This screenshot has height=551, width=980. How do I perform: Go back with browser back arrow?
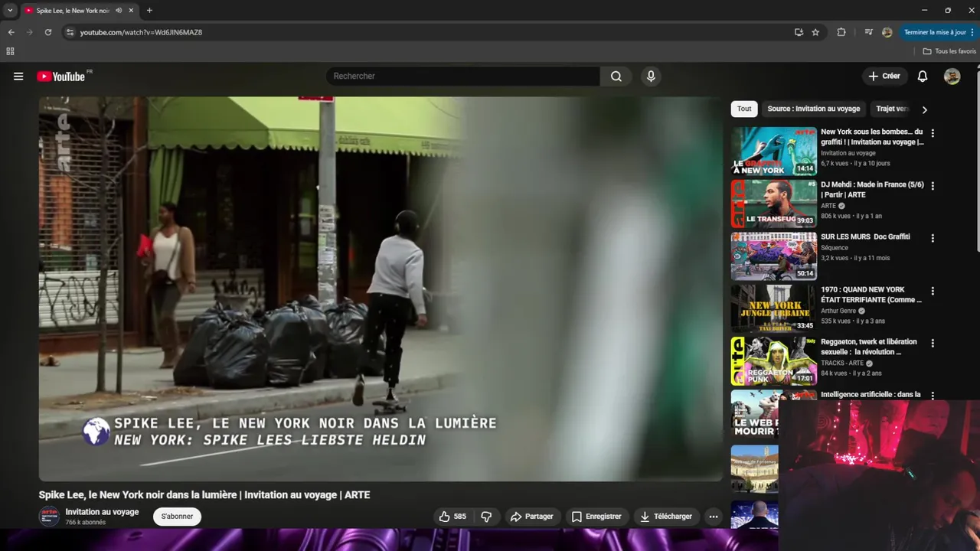(x=11, y=32)
